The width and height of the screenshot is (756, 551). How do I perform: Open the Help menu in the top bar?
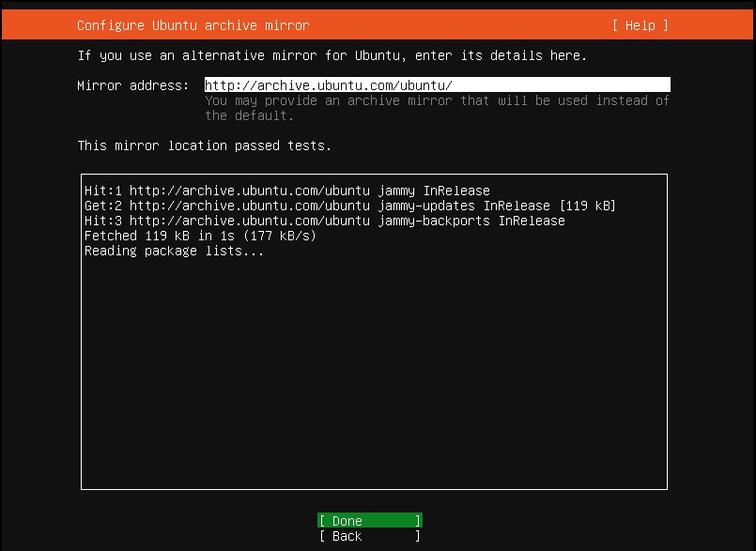click(x=640, y=25)
